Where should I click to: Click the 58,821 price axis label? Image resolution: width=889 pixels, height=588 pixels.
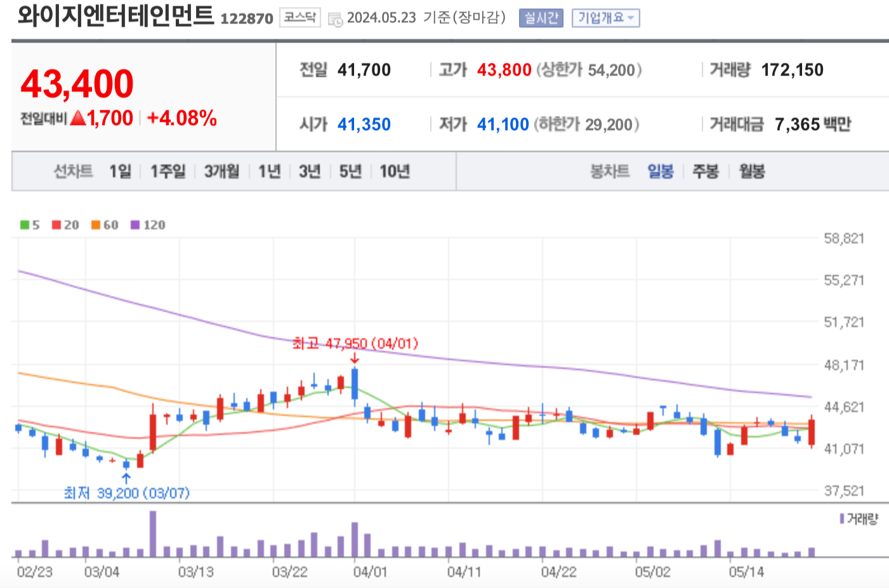[x=844, y=238]
